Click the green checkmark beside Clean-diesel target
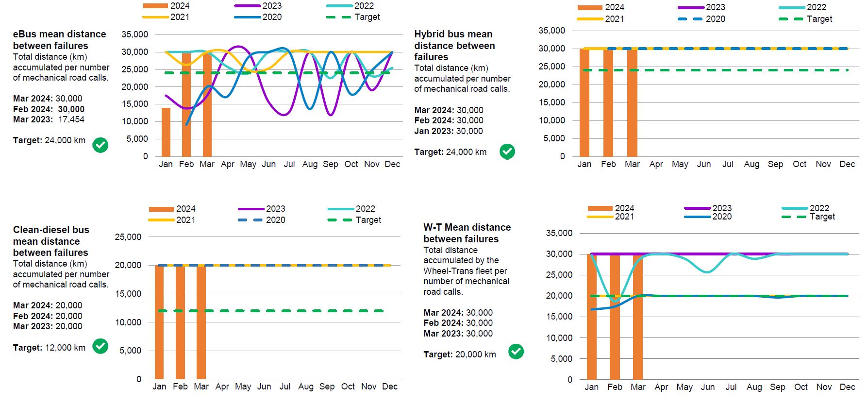This screenshot has height=405, width=868. (x=100, y=346)
